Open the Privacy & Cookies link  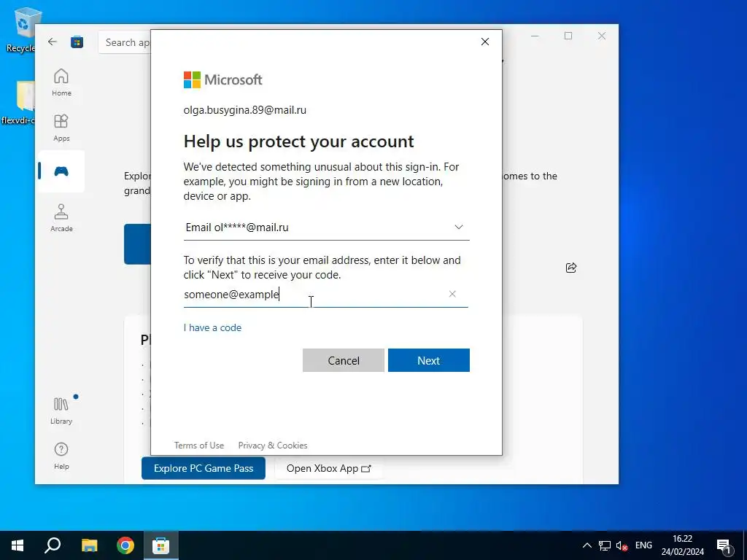pyautogui.click(x=273, y=446)
